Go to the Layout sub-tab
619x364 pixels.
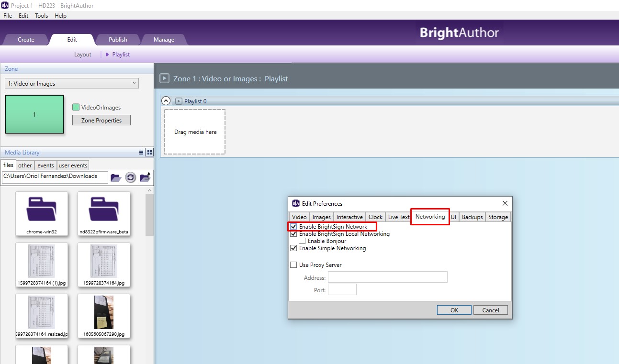[82, 55]
